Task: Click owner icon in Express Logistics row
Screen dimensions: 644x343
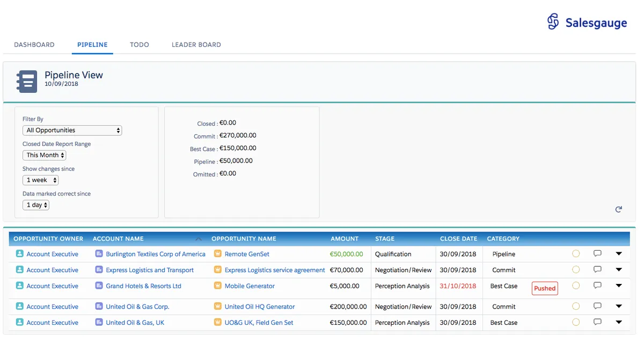Action: [x=20, y=270]
